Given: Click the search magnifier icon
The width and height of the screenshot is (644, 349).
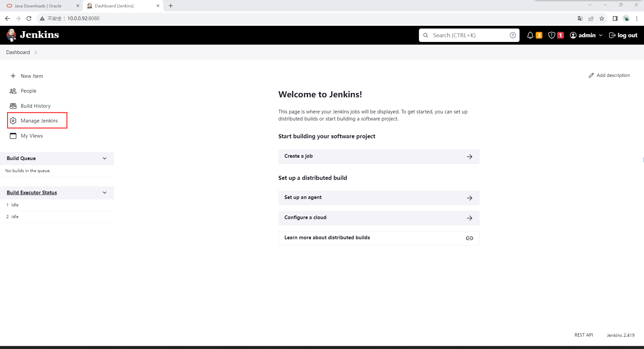Looking at the screenshot, I should click(x=426, y=35).
